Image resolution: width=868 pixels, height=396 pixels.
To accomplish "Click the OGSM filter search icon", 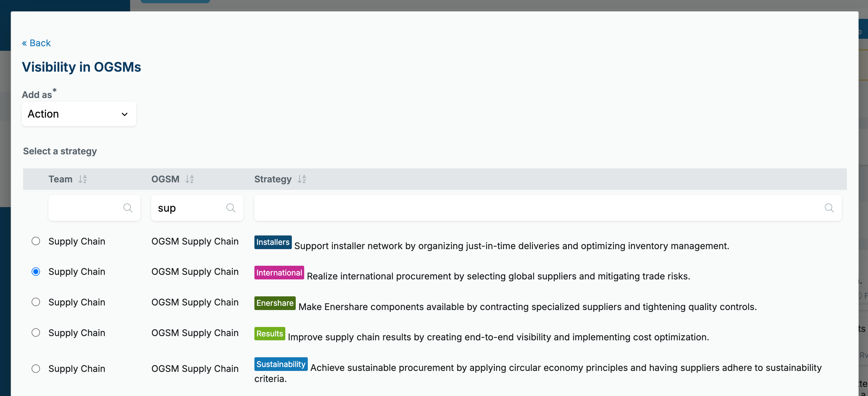I will coord(231,208).
